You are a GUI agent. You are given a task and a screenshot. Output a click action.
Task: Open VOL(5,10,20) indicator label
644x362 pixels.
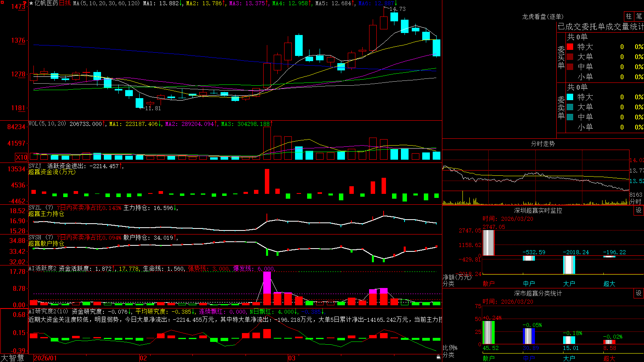(47, 123)
